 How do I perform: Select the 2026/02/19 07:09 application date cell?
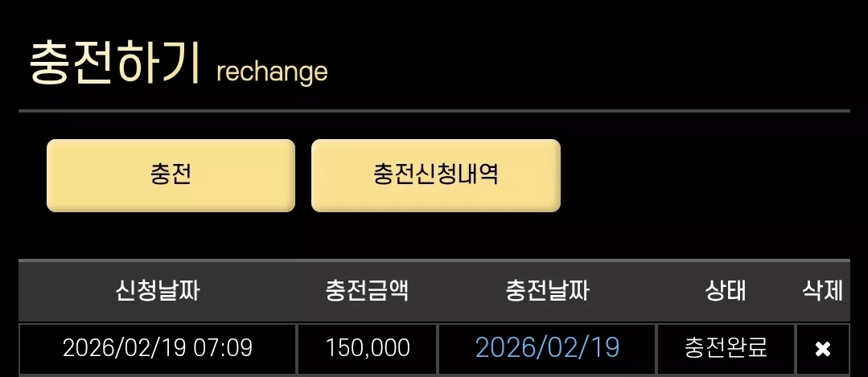coord(158,348)
